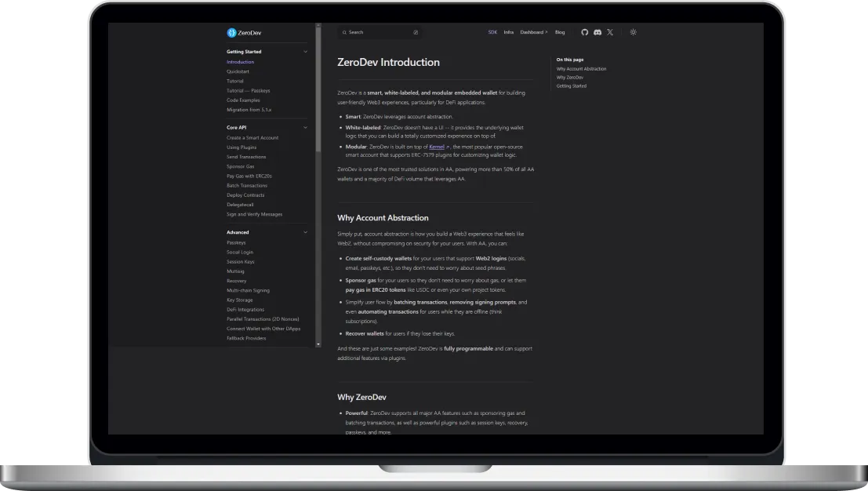Follow the Kernel hyperlink
868x491 pixels.
pyautogui.click(x=437, y=147)
